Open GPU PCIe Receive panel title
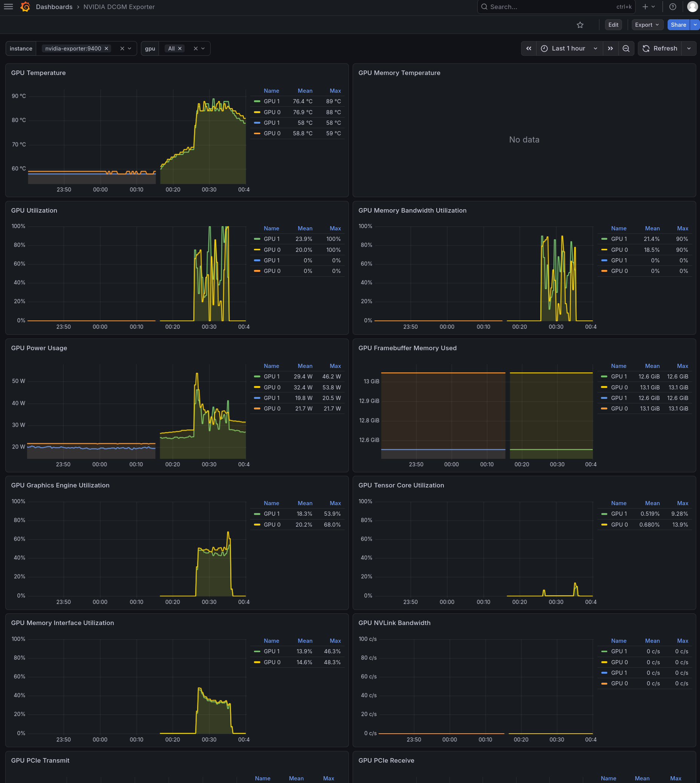 pyautogui.click(x=386, y=760)
